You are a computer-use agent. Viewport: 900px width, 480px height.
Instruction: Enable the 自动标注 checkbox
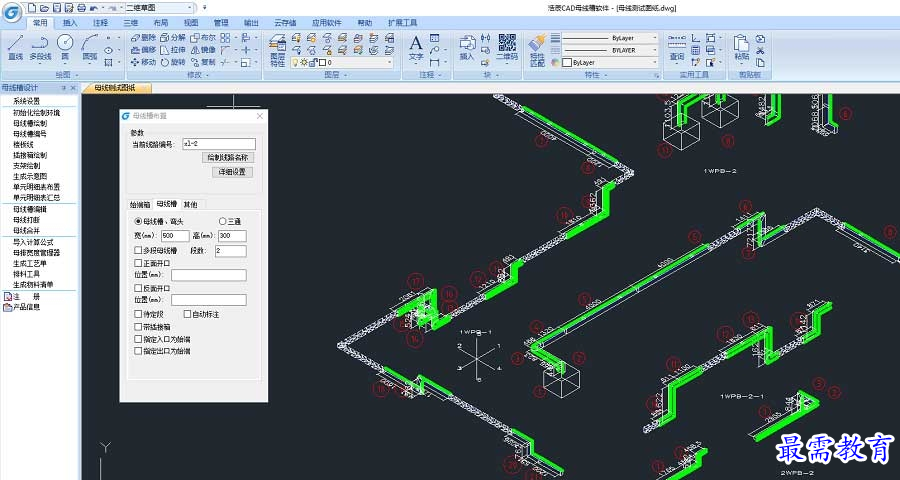[187, 314]
